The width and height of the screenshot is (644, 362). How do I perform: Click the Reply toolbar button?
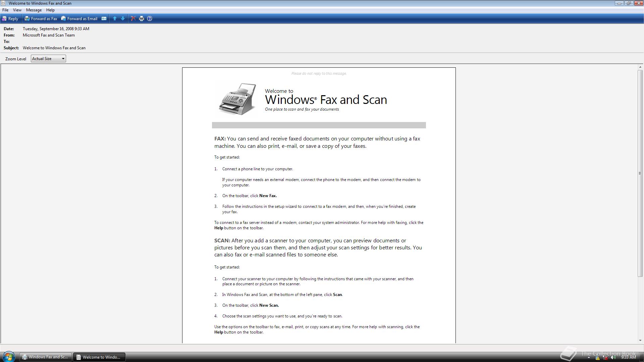click(10, 19)
